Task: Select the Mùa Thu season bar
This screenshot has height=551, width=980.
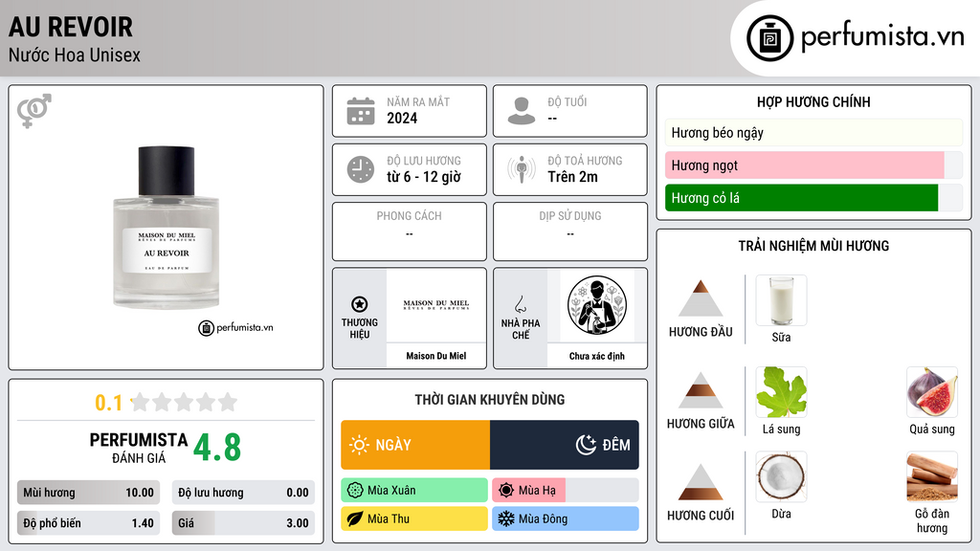Action: click(414, 518)
